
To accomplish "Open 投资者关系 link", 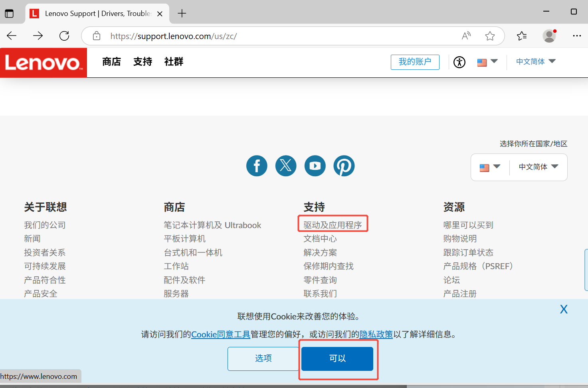I will point(45,252).
